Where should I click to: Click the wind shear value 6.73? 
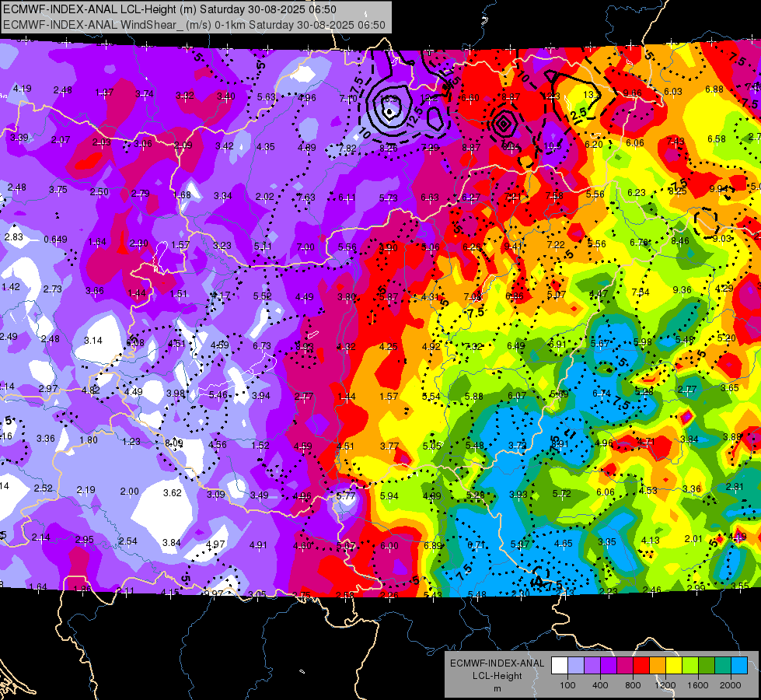[x=262, y=346]
